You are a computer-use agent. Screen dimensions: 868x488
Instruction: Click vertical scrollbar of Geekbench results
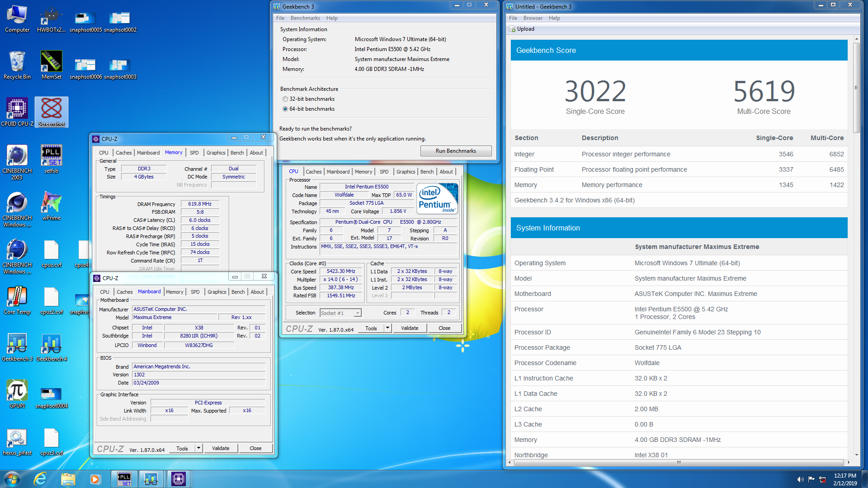[x=856, y=88]
